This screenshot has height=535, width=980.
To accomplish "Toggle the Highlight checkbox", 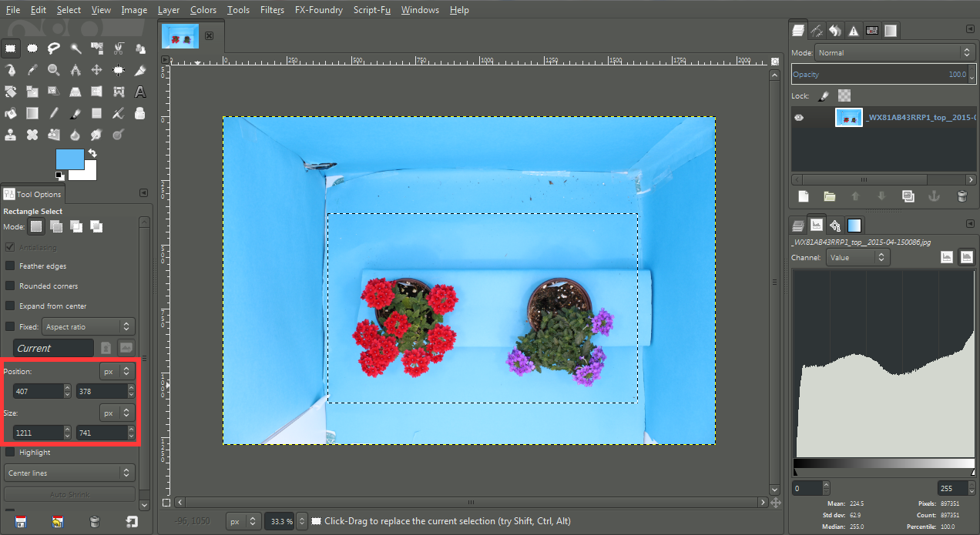I will click(10, 452).
